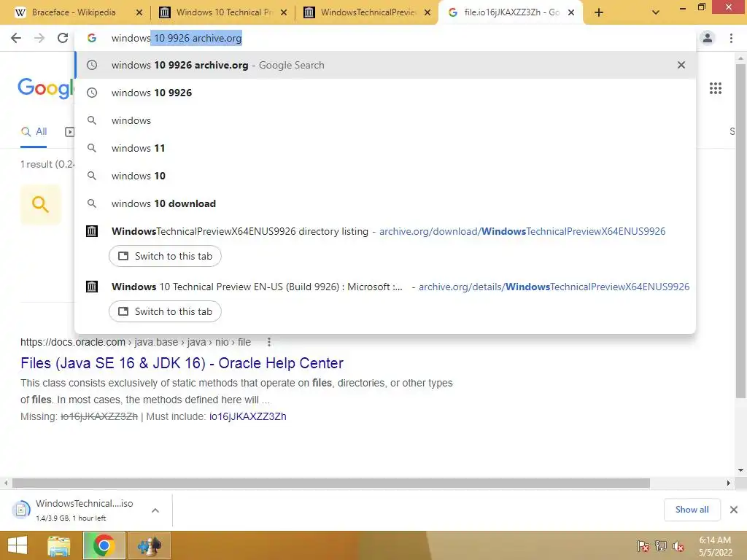Go back to the previous page
747x560 pixels.
coord(16,38)
